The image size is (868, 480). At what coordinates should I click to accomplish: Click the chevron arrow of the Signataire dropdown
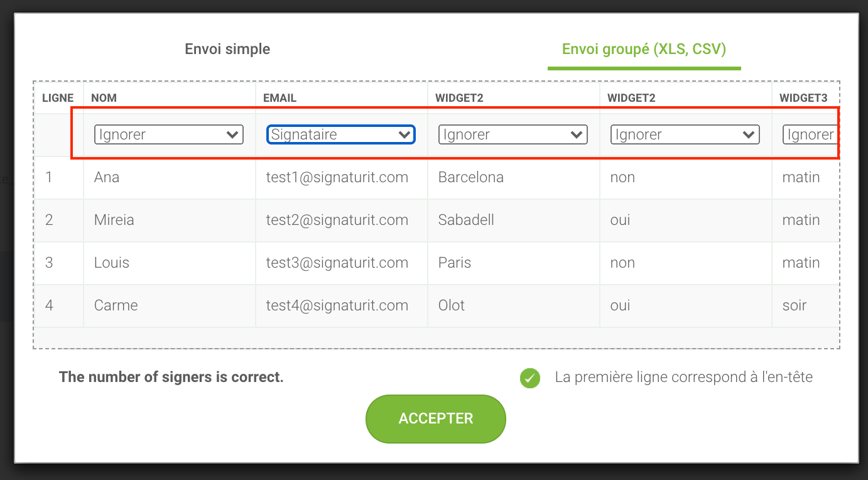(404, 134)
